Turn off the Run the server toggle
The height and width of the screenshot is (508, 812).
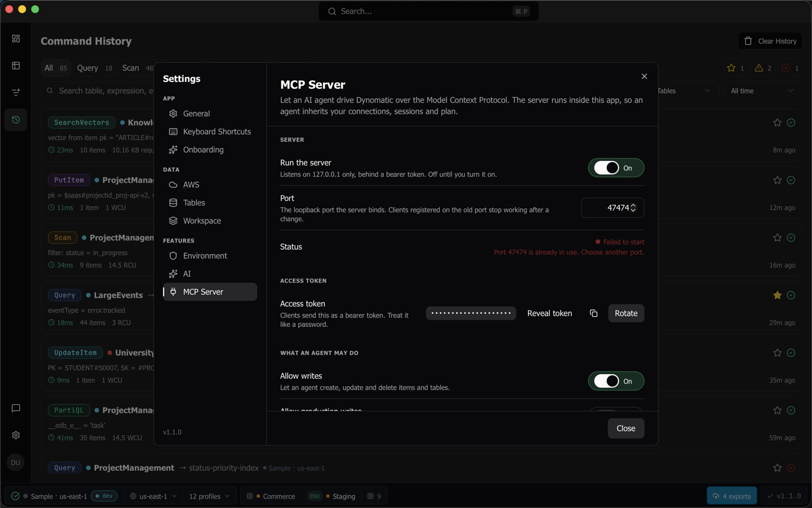[x=616, y=168]
